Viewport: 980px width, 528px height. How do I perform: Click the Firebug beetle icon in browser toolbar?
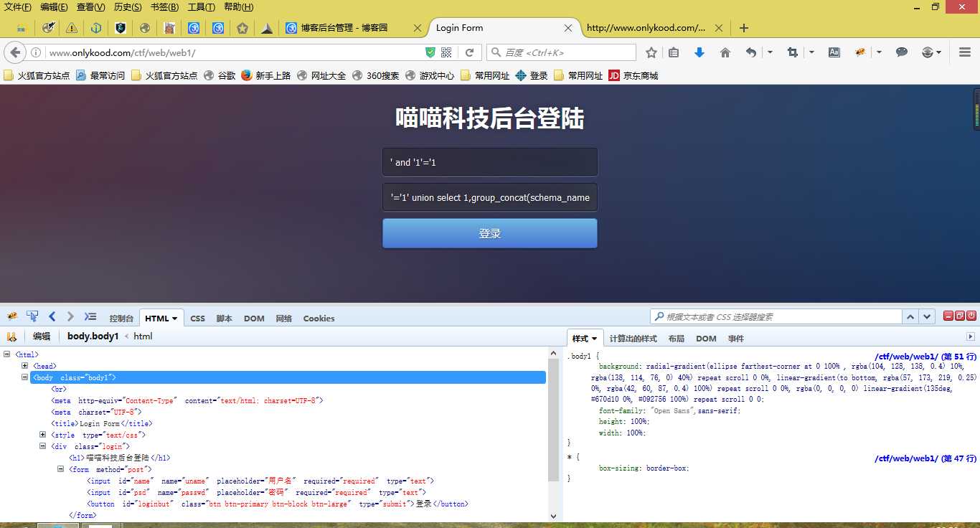coord(860,52)
